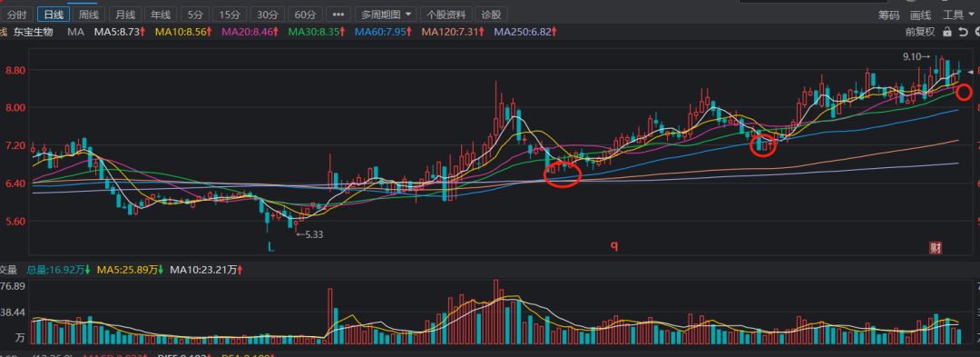This screenshot has width=980, height=357.
Task: Toggle the chart lock padlock icon
Action: pyautogui.click(x=946, y=32)
